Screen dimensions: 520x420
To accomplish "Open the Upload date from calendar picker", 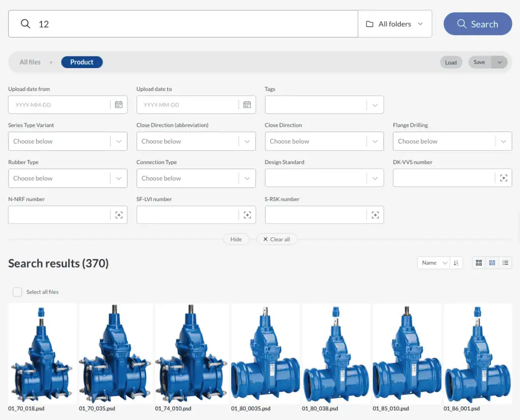I will 119,105.
